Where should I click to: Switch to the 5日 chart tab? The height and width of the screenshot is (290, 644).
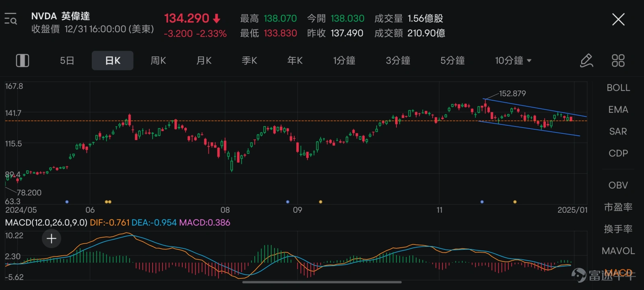click(67, 60)
